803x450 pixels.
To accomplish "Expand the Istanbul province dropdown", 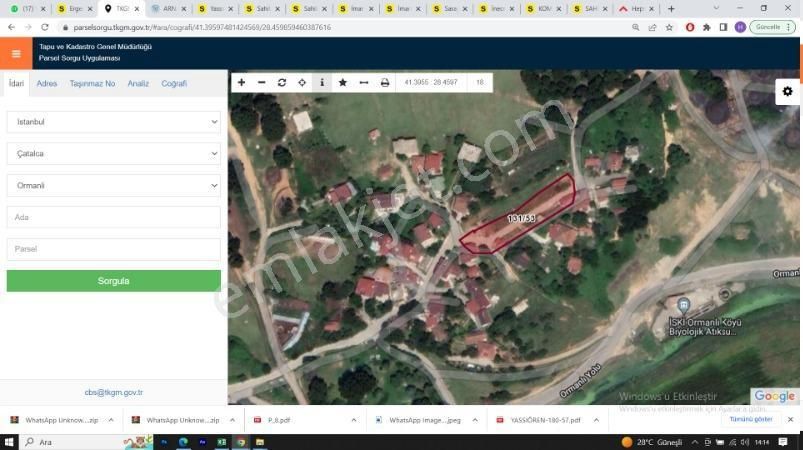I will [114, 122].
